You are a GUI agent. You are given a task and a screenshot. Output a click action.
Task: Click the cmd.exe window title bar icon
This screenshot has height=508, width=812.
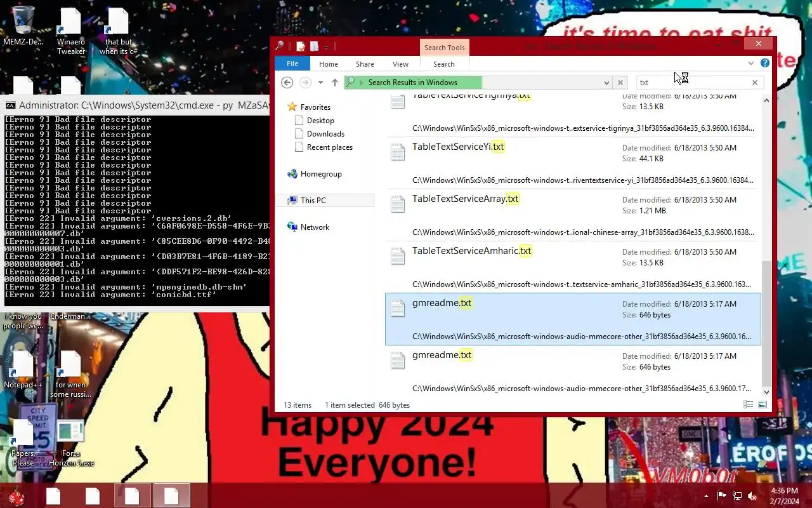pyautogui.click(x=11, y=105)
